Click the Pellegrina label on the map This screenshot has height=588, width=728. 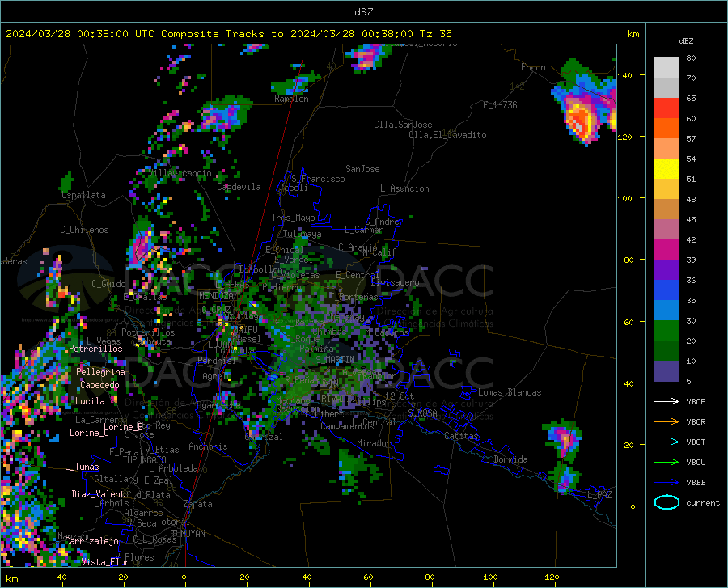(x=101, y=372)
